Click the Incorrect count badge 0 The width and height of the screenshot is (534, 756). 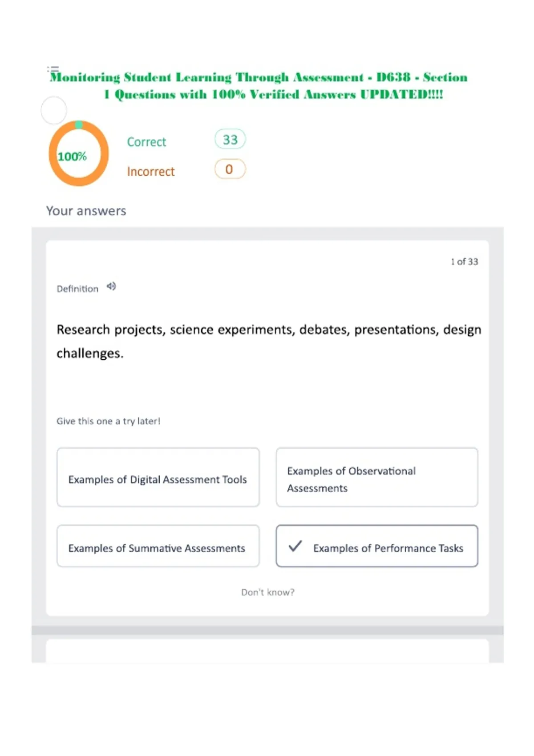pyautogui.click(x=230, y=169)
